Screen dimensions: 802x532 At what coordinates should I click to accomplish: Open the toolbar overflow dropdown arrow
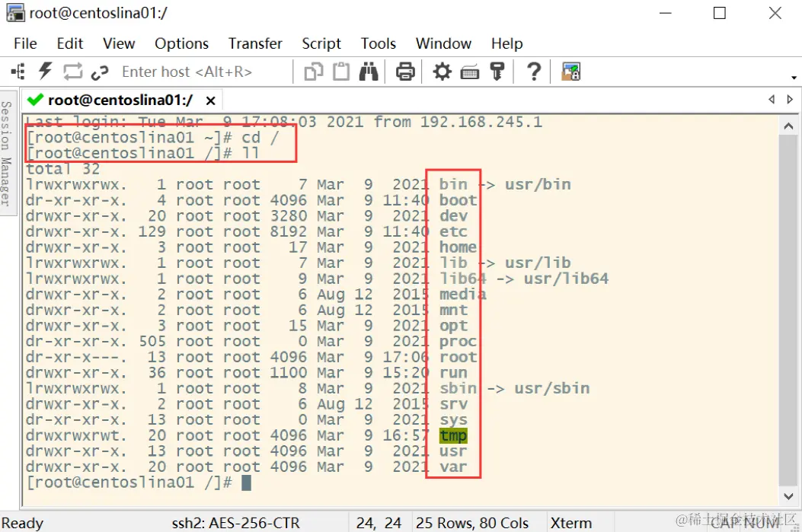(794, 78)
